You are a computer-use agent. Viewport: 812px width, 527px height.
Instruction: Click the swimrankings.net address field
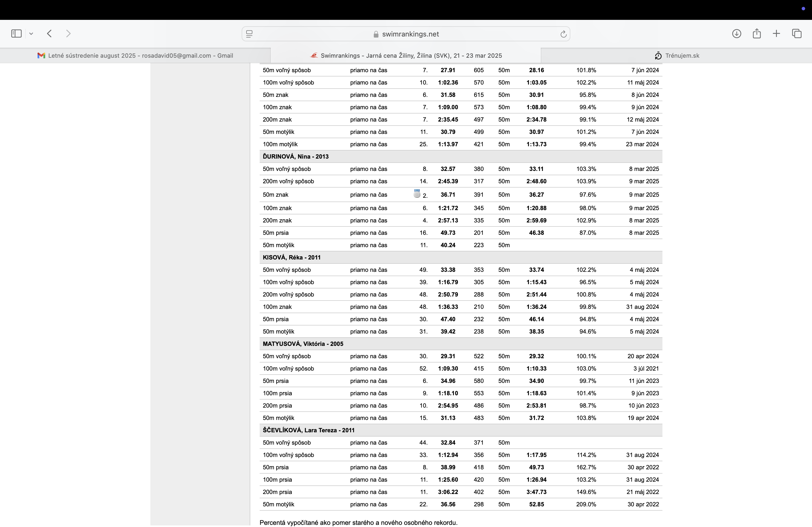coord(410,34)
